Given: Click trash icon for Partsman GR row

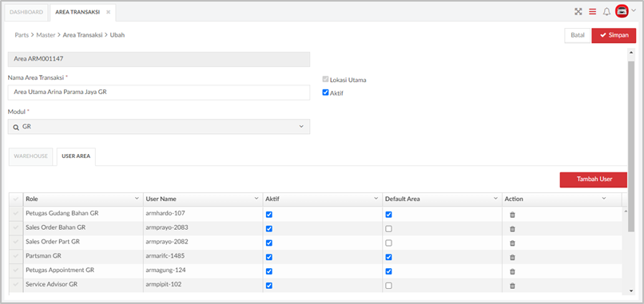Looking at the screenshot, I should point(512,257).
